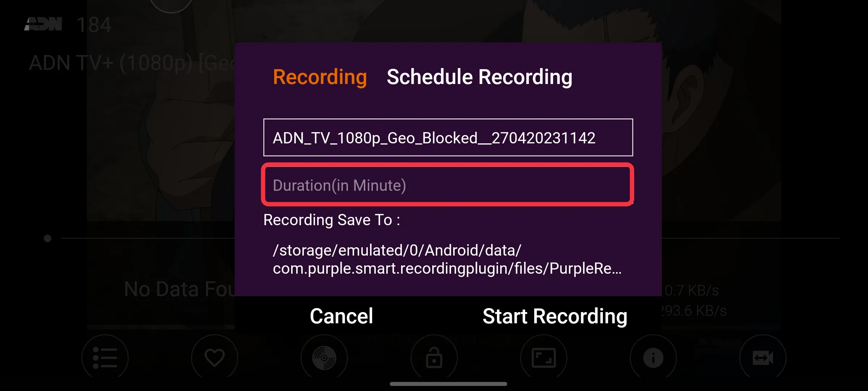The height and width of the screenshot is (391, 868).
Task: Open the info icon
Action: point(653,358)
